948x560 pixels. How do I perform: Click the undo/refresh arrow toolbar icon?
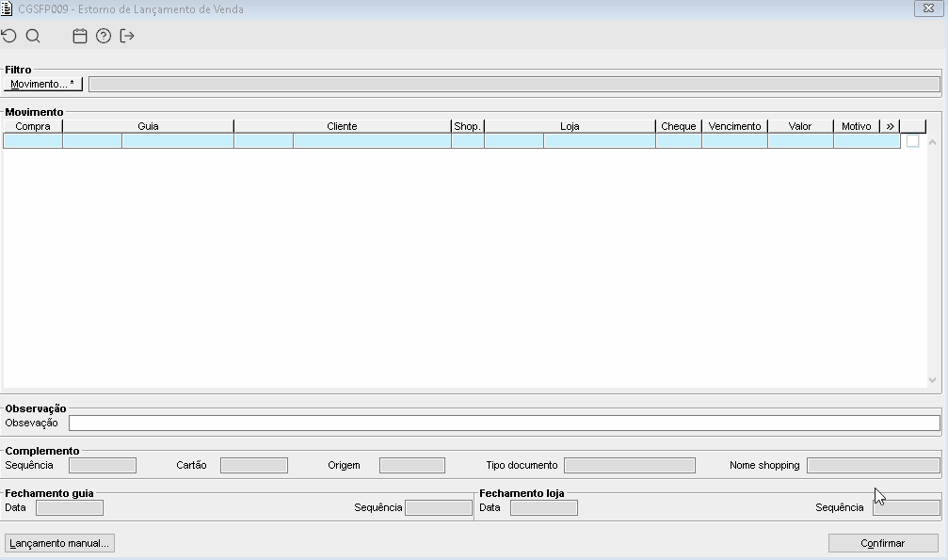[x=9, y=37]
